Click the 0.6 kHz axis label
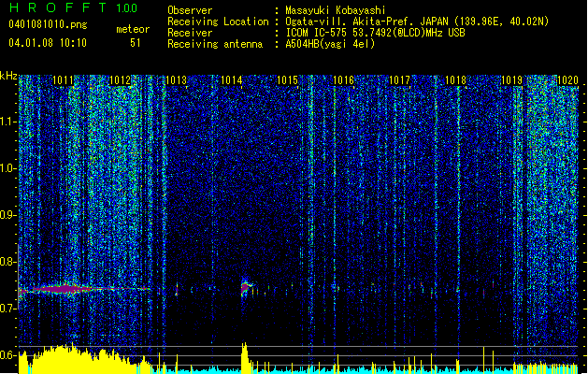 [x=8, y=355]
